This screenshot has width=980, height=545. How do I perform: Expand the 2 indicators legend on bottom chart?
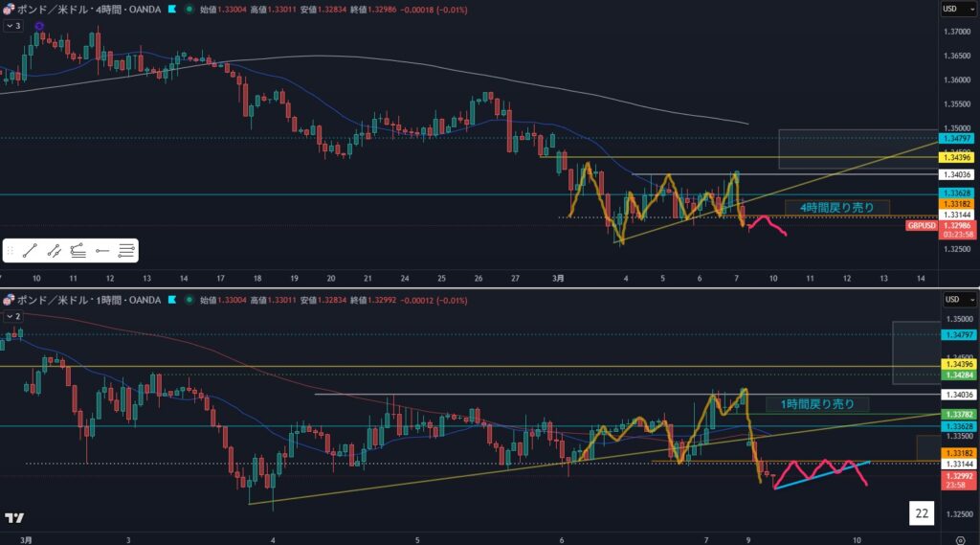pyautogui.click(x=11, y=315)
